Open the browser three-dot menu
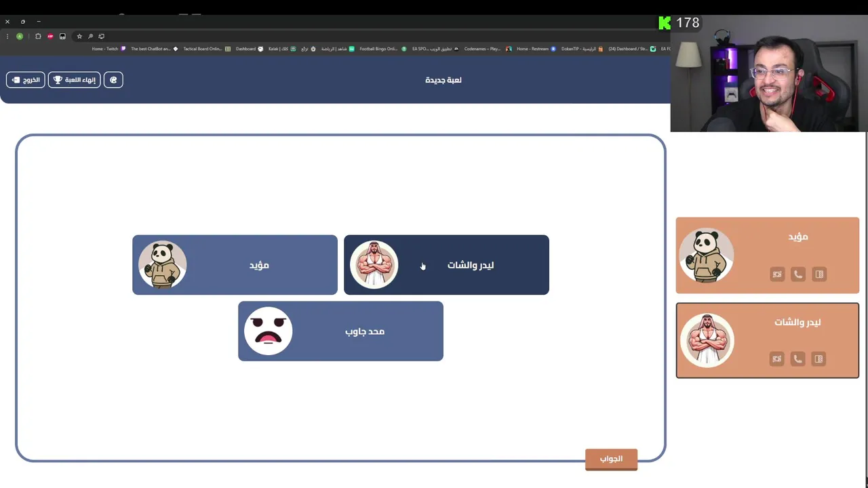The image size is (868, 488). click(7, 37)
